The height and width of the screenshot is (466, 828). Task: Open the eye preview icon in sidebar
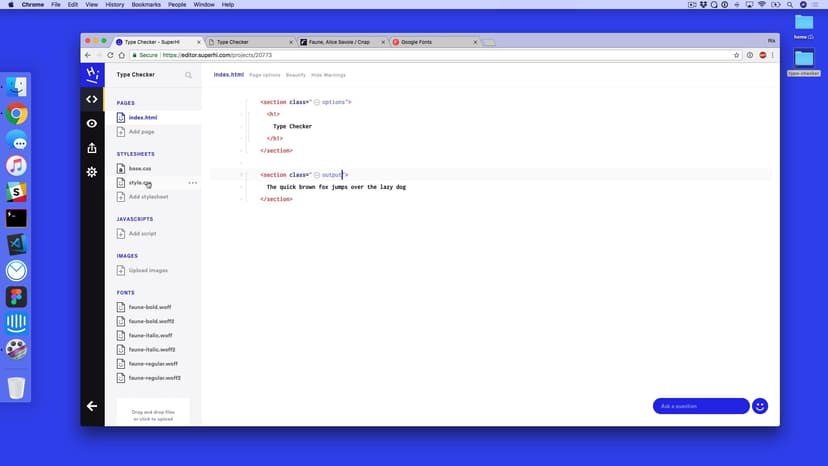pos(92,123)
